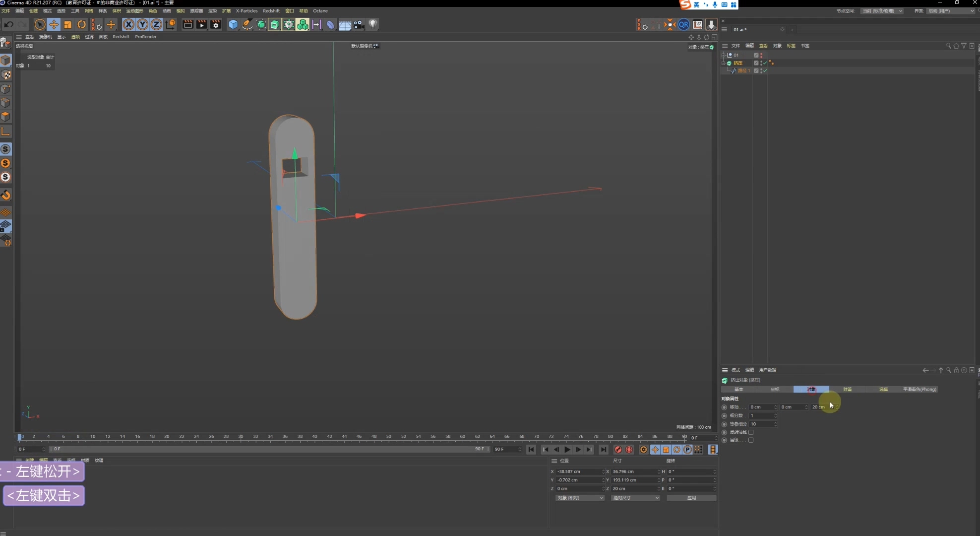Open the 绝对尺寸 size mode dropdown
The image size is (980, 536).
(x=635, y=498)
